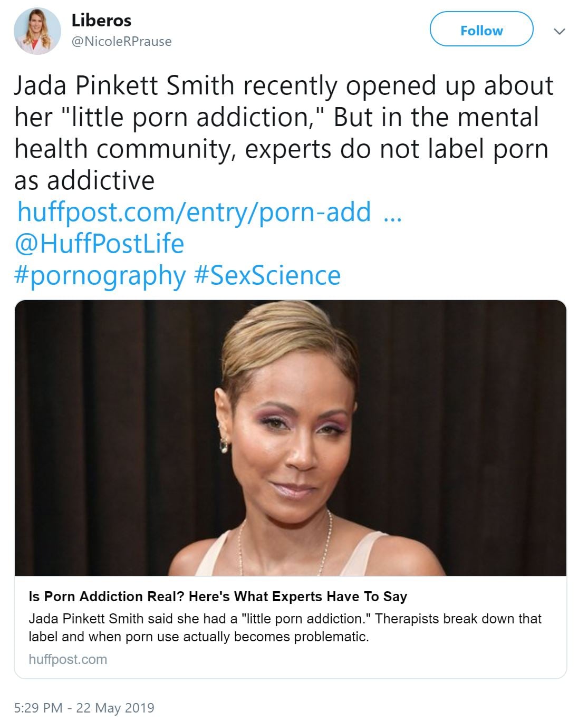Viewport: 588px width, 722px height.
Task: Open the @HuffPostLife mention
Action: (99, 244)
